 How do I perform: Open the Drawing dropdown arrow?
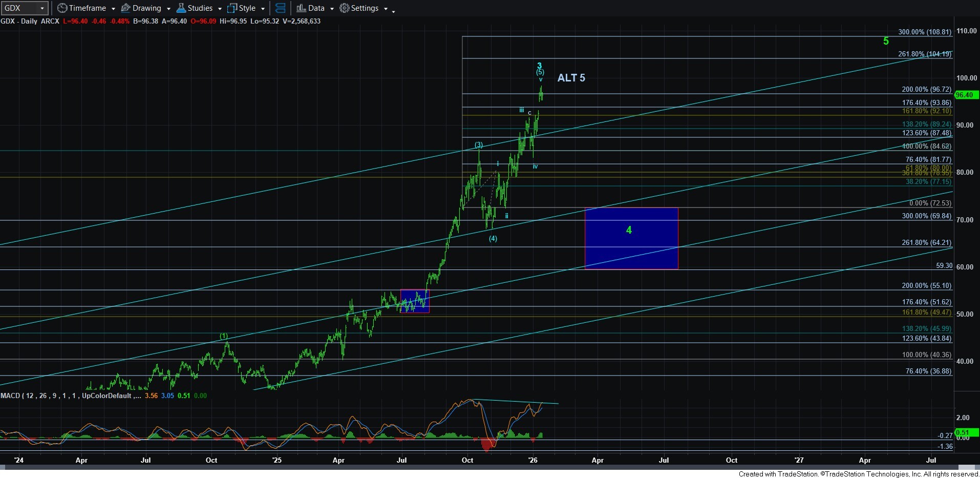pyautogui.click(x=168, y=9)
